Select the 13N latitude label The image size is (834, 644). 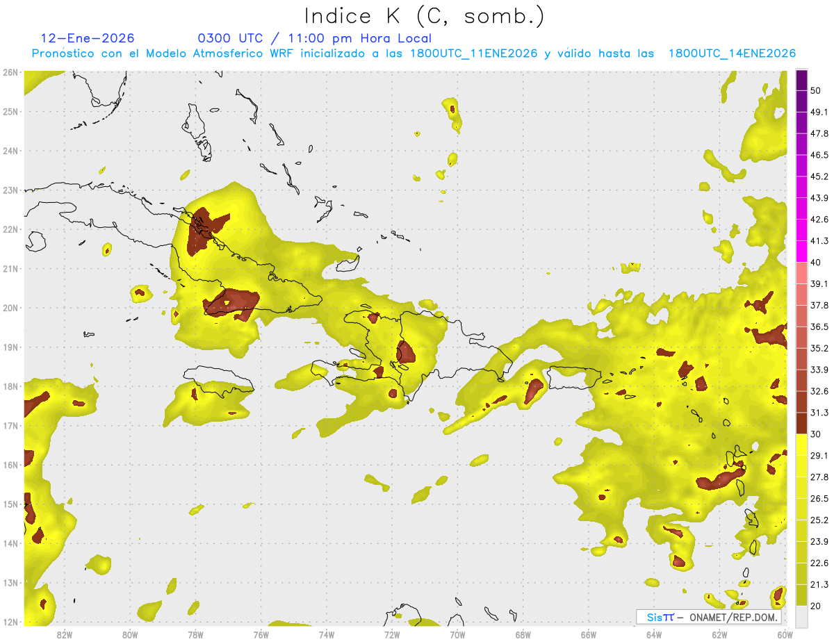(x=10, y=583)
